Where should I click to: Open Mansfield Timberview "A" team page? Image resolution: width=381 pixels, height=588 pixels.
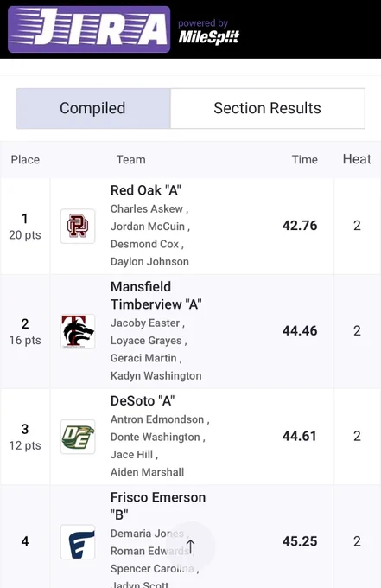click(x=156, y=296)
